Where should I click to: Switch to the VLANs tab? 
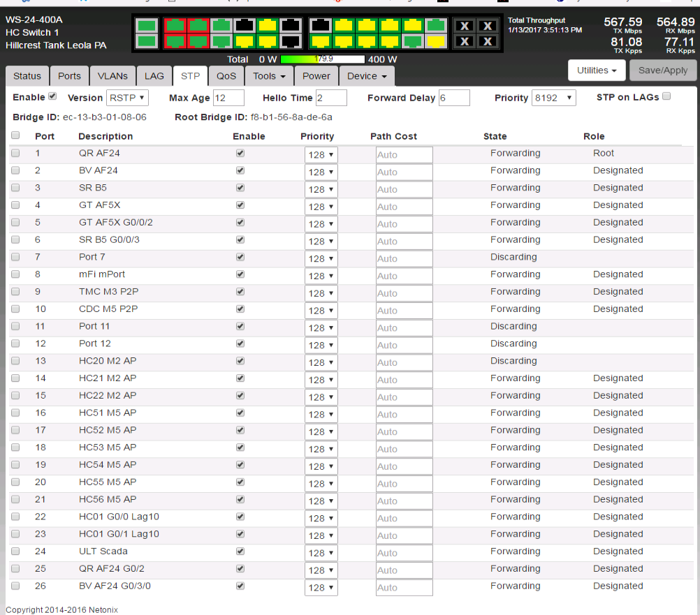[x=112, y=76]
